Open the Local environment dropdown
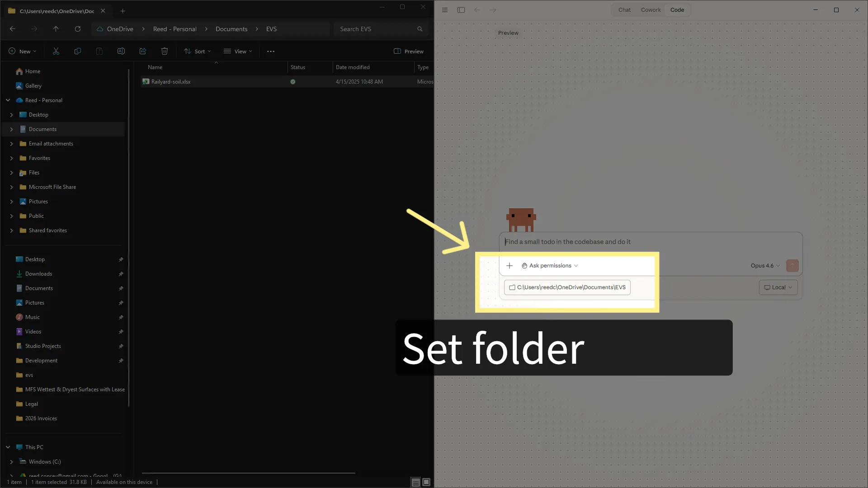The width and height of the screenshot is (868, 488). [x=778, y=287]
